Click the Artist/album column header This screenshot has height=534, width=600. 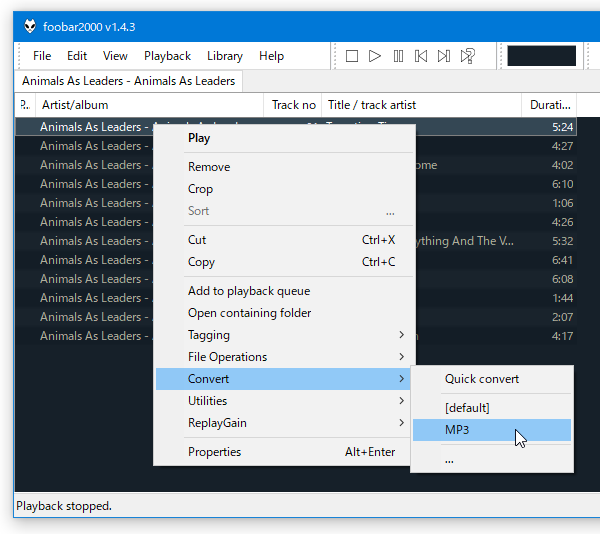pyautogui.click(x=149, y=105)
